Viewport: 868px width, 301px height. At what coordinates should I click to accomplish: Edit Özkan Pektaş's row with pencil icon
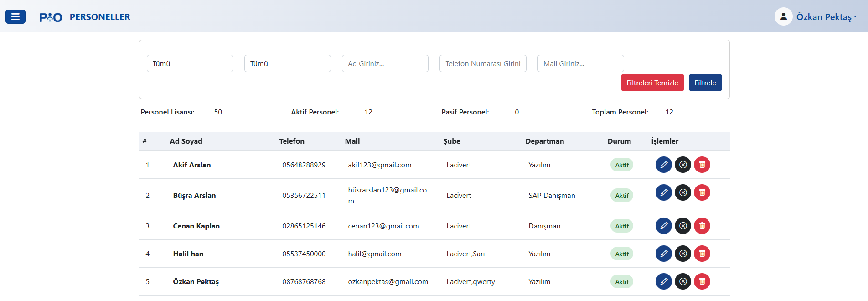pyautogui.click(x=663, y=281)
